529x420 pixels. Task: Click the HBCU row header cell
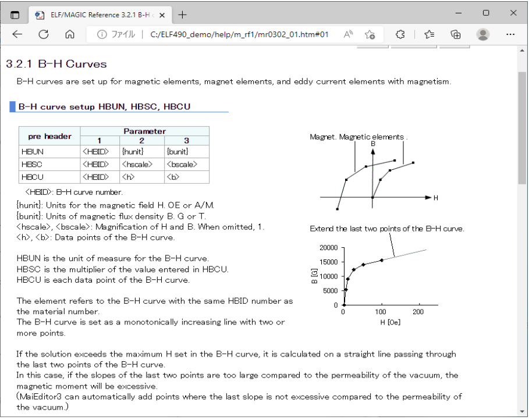click(49, 177)
